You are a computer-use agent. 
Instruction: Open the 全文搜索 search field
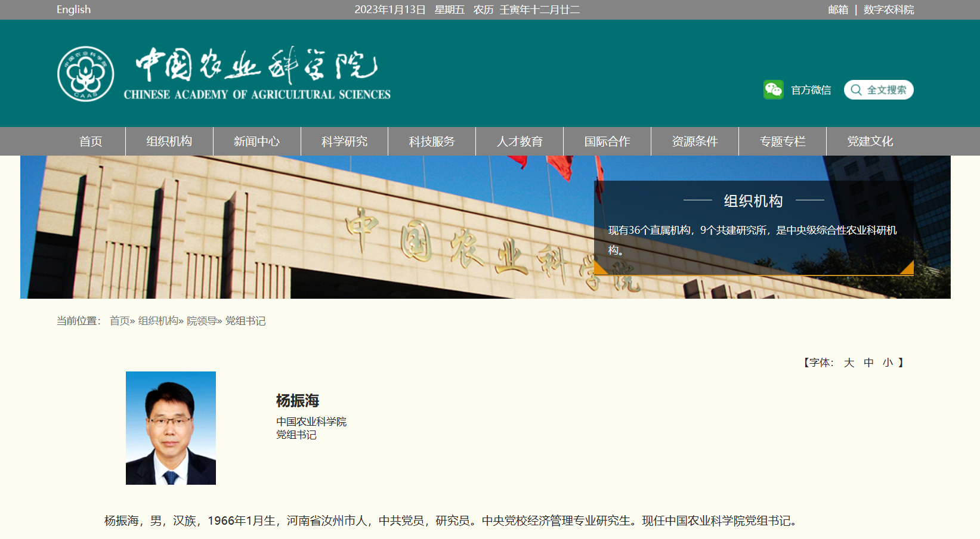(x=886, y=90)
